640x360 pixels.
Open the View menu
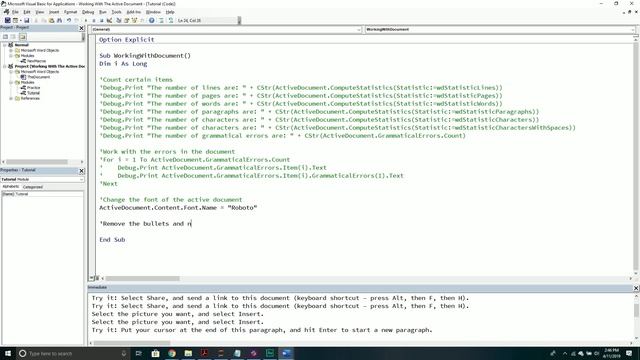point(40,12)
